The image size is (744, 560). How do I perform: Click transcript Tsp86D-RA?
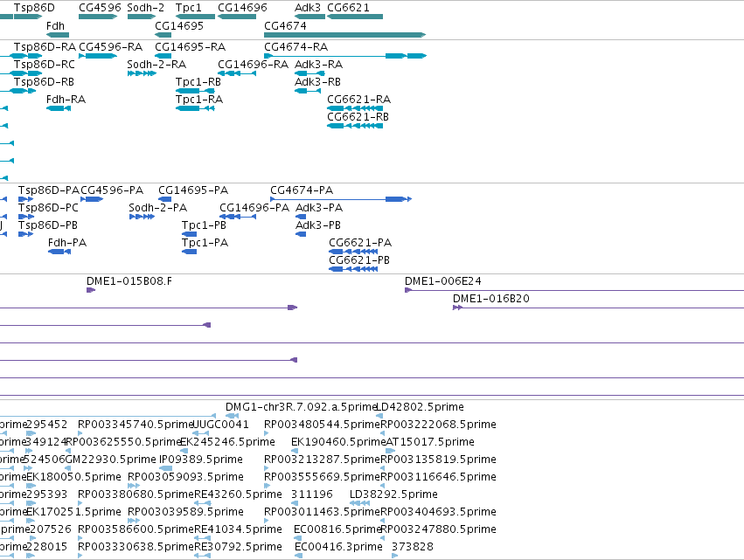pos(45,47)
